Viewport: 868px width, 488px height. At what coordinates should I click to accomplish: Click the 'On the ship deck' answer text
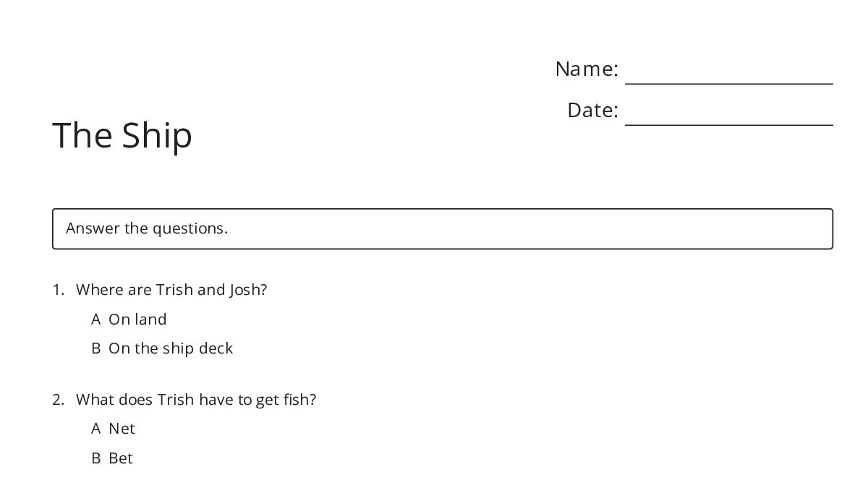pos(171,348)
